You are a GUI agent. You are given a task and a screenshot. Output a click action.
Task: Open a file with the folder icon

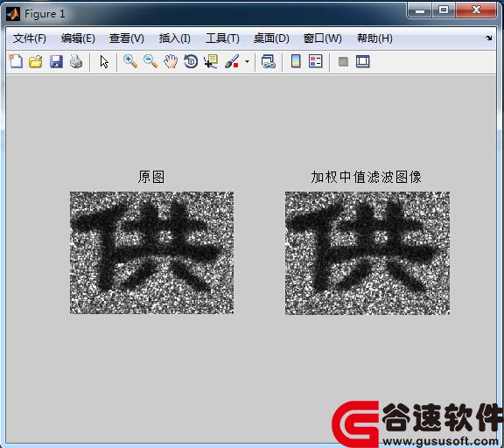click(36, 61)
